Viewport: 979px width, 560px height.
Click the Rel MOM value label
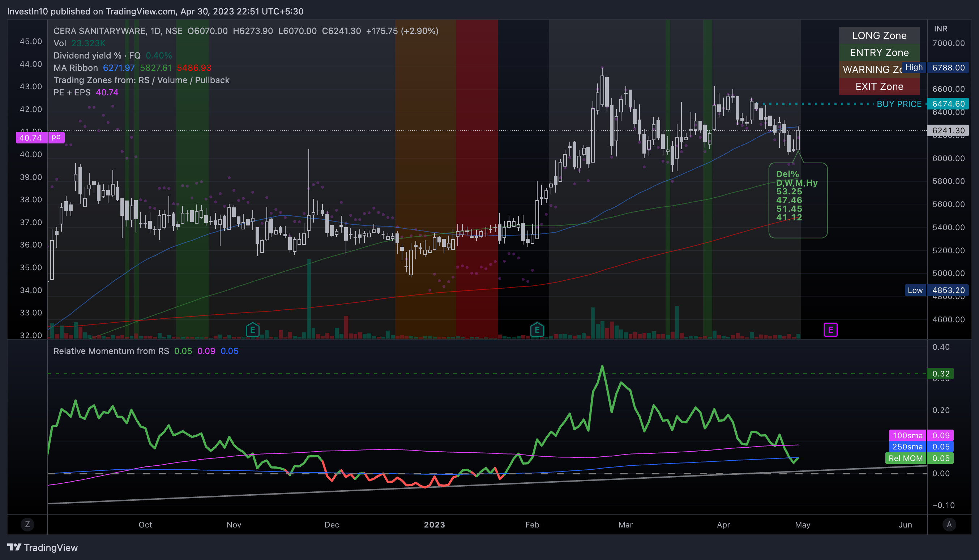pos(919,458)
